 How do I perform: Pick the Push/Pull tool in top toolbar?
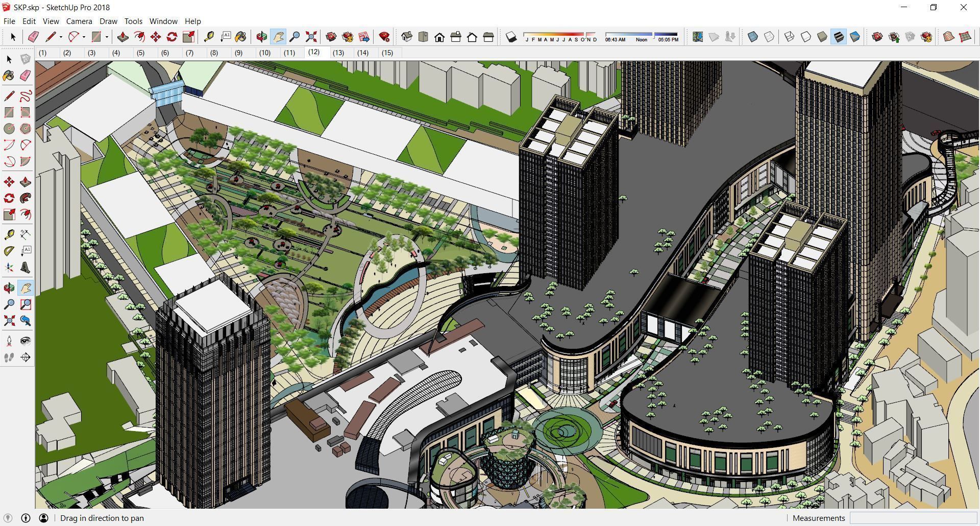[x=122, y=37]
